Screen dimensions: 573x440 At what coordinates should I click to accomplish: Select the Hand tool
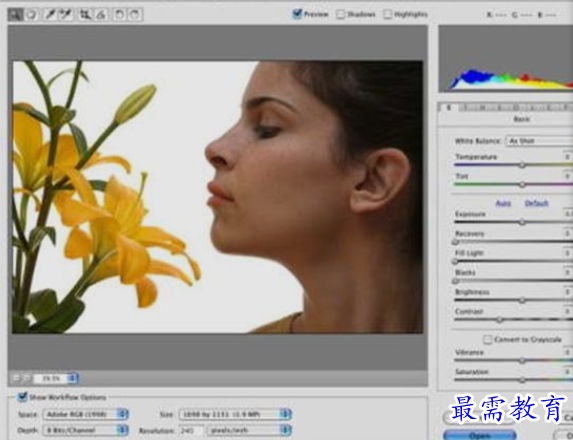[31, 15]
